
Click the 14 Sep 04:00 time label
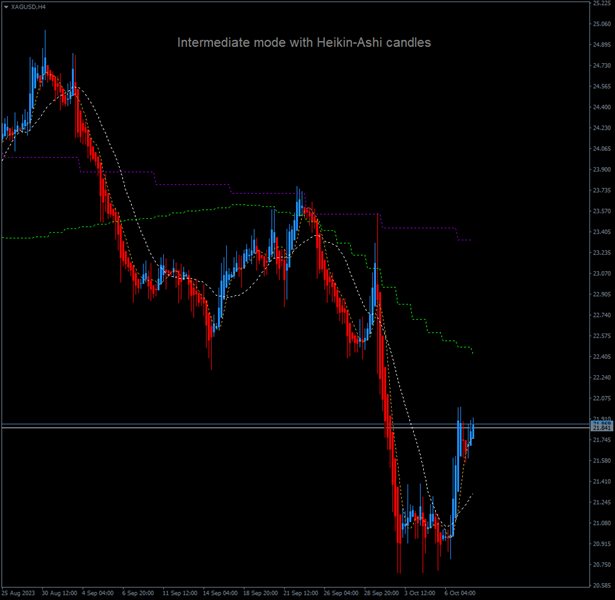pos(220,593)
